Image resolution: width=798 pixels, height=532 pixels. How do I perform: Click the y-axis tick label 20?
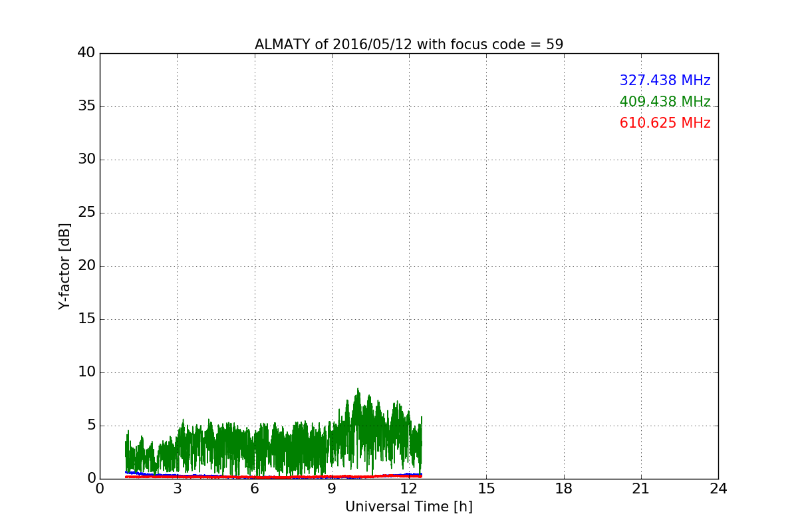pos(86,266)
